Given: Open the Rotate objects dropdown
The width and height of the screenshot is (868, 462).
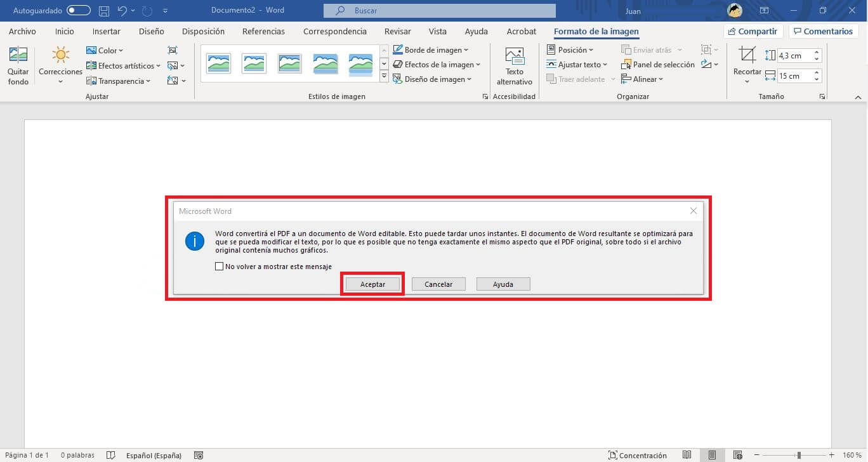Looking at the screenshot, I should pos(710,64).
